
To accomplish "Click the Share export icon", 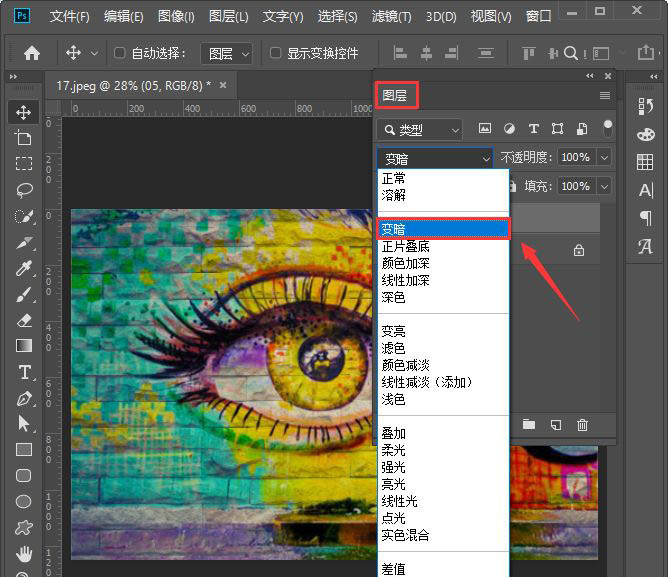I will (646, 52).
